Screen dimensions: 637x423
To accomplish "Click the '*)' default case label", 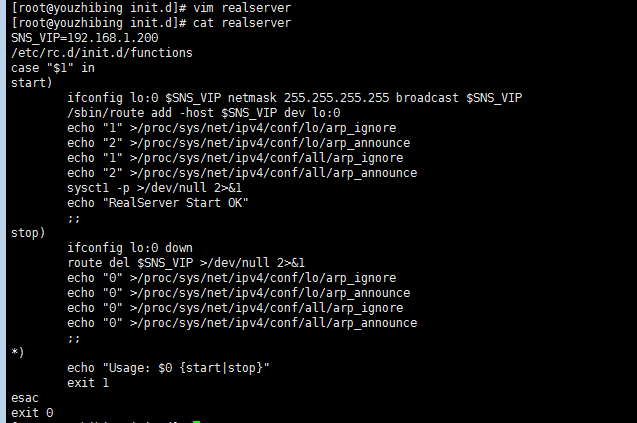I will pyautogui.click(x=17, y=352).
